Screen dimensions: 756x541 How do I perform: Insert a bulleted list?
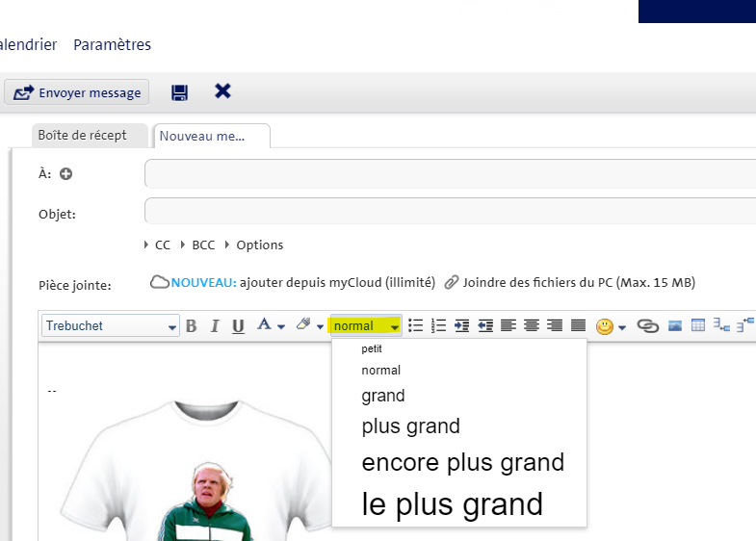point(415,325)
